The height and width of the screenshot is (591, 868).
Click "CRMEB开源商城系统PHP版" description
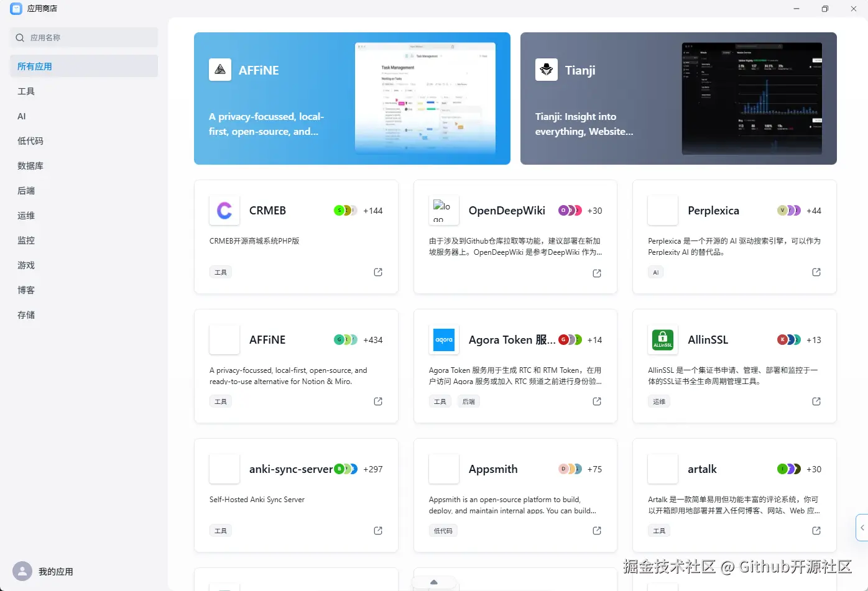[x=254, y=241]
